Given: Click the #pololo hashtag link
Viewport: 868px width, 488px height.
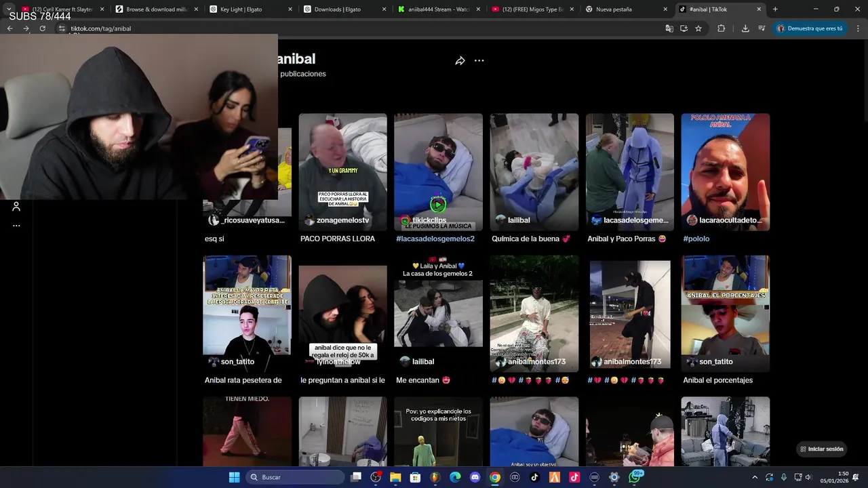Looking at the screenshot, I should 696,239.
